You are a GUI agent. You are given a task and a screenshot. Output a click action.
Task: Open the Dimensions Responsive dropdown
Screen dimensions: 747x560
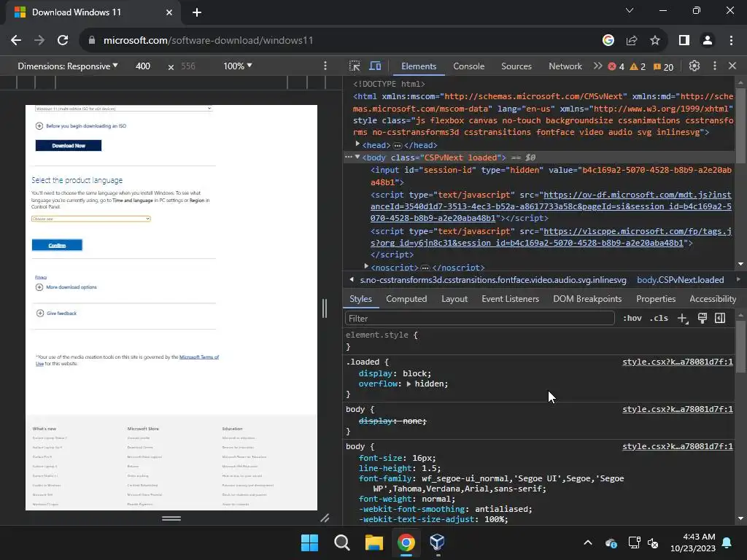(x=68, y=66)
